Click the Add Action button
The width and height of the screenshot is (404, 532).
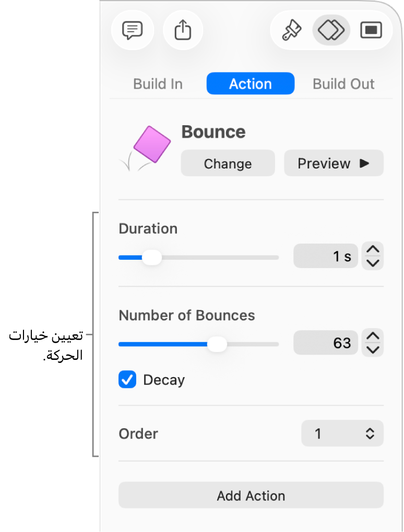[251, 495]
